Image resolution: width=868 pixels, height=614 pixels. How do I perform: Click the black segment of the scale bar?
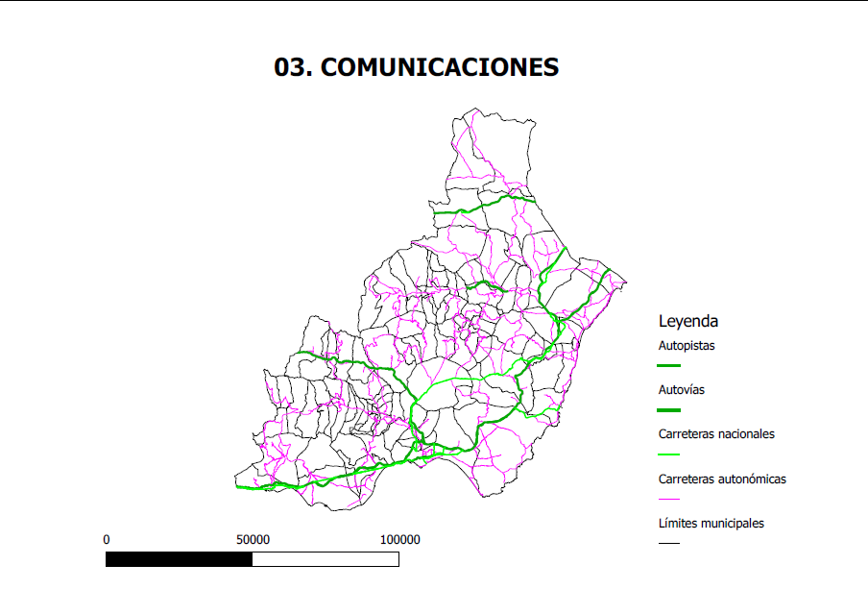pyautogui.click(x=179, y=559)
